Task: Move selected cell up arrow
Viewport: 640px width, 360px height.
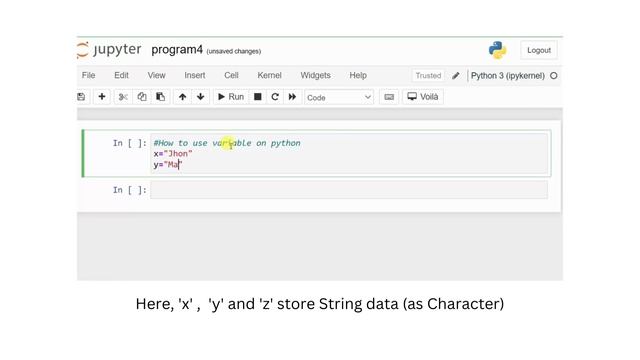Action: coord(182,97)
